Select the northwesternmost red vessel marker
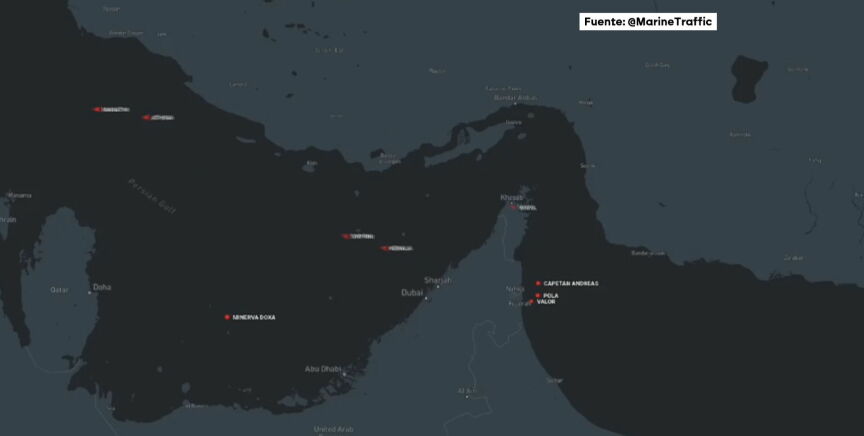 click(98, 109)
